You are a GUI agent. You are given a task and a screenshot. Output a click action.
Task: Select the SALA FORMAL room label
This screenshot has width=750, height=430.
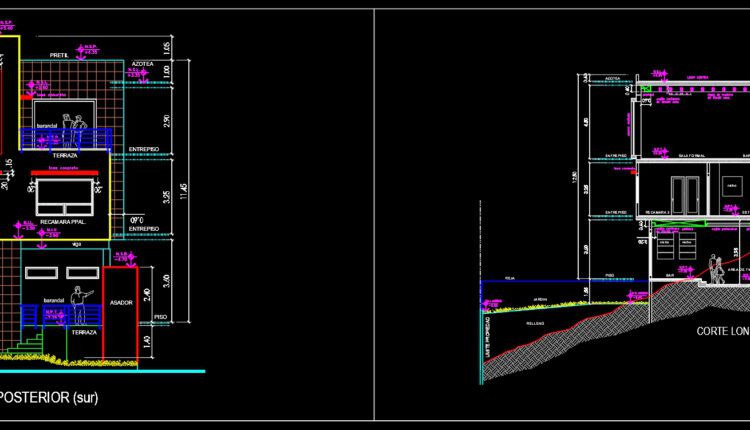click(x=692, y=156)
